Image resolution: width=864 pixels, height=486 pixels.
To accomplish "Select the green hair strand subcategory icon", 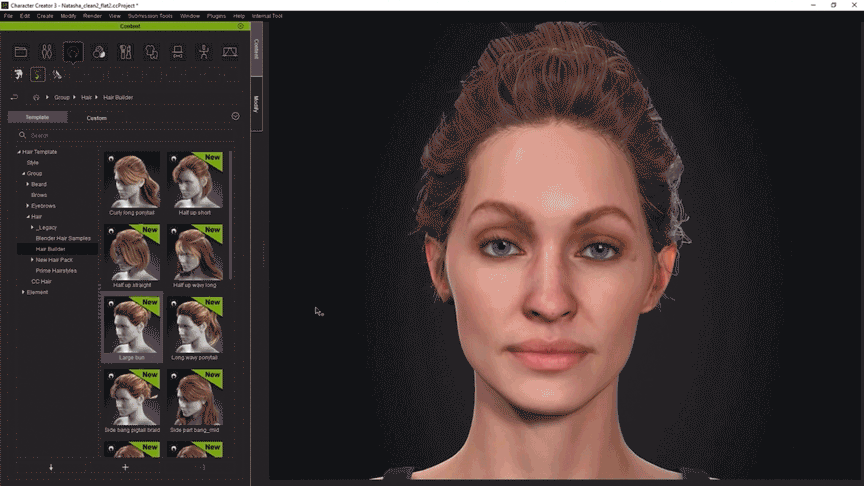I will (37, 74).
